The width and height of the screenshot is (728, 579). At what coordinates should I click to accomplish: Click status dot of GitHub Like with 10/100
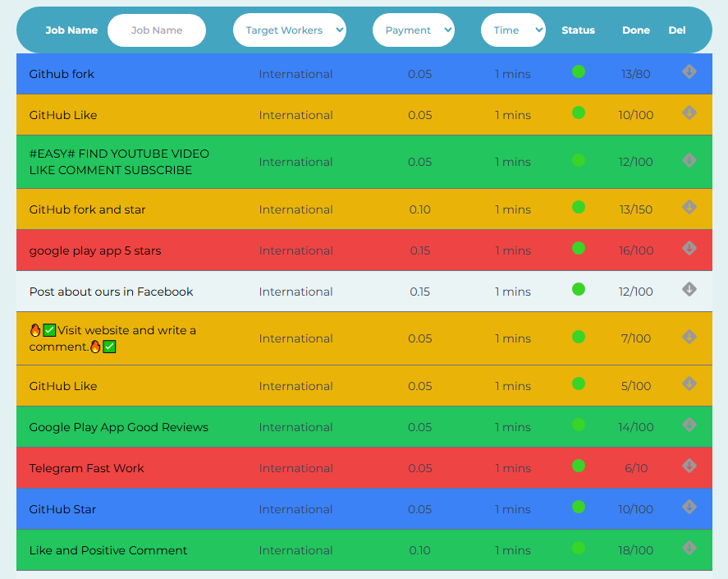pos(578,113)
